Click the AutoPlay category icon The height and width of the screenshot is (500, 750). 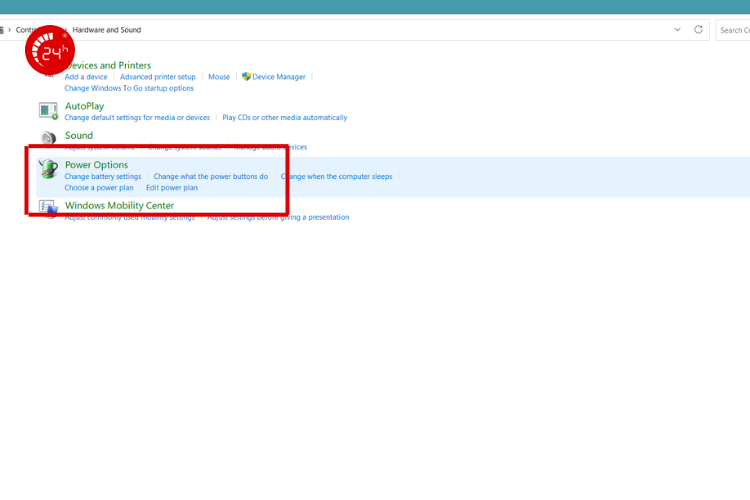tap(48, 110)
